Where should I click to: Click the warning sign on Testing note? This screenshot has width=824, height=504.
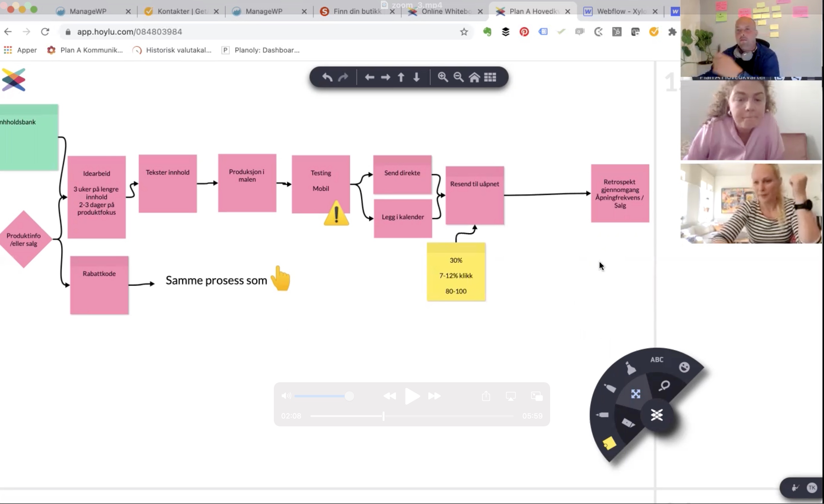(x=336, y=213)
